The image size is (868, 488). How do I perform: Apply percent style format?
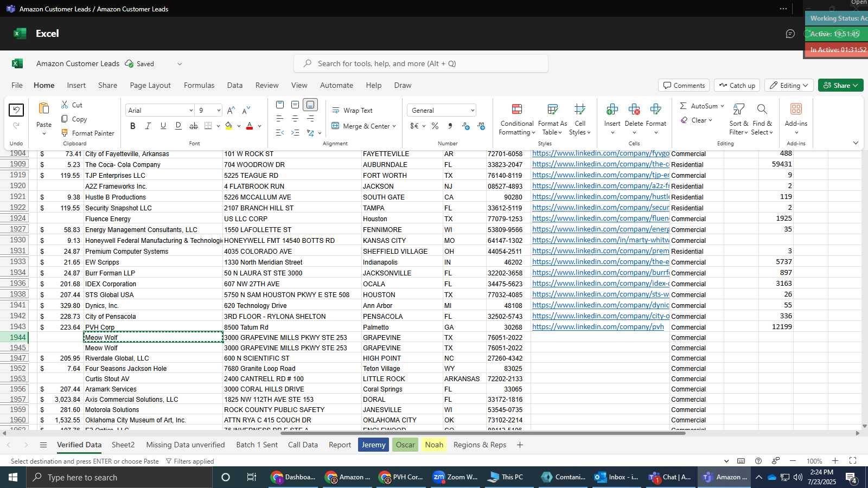coord(435,126)
